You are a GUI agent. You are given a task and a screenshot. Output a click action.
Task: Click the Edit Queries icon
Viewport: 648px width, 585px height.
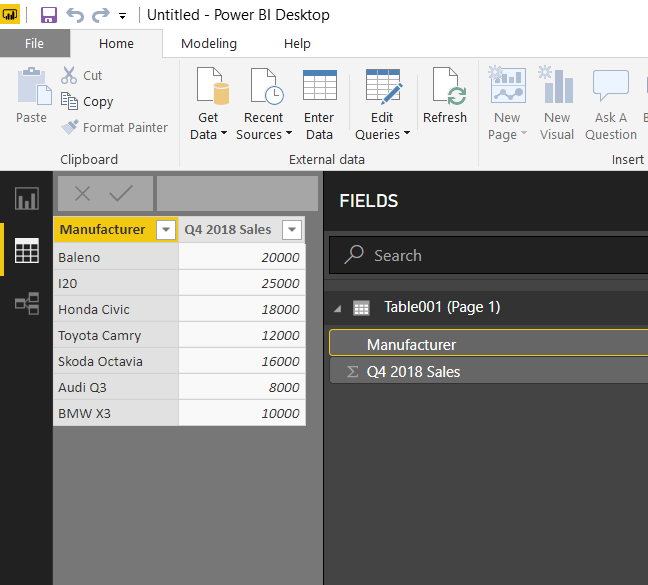[x=384, y=86]
